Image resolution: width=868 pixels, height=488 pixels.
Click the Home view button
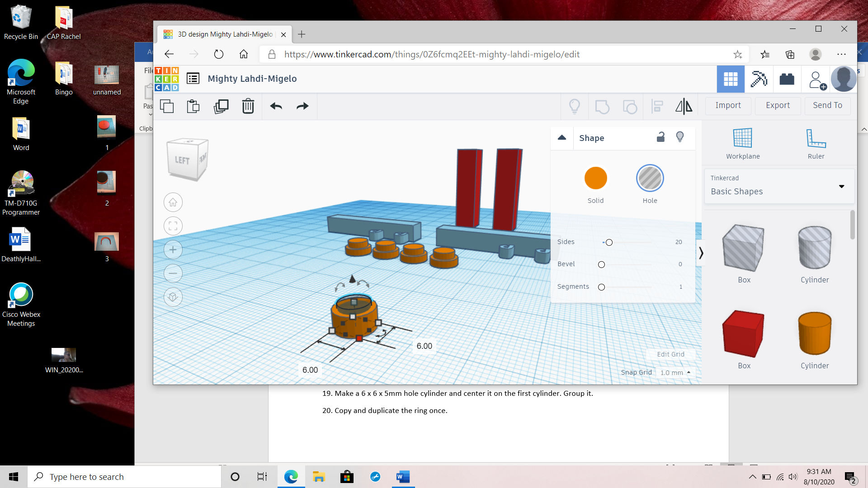(x=173, y=202)
